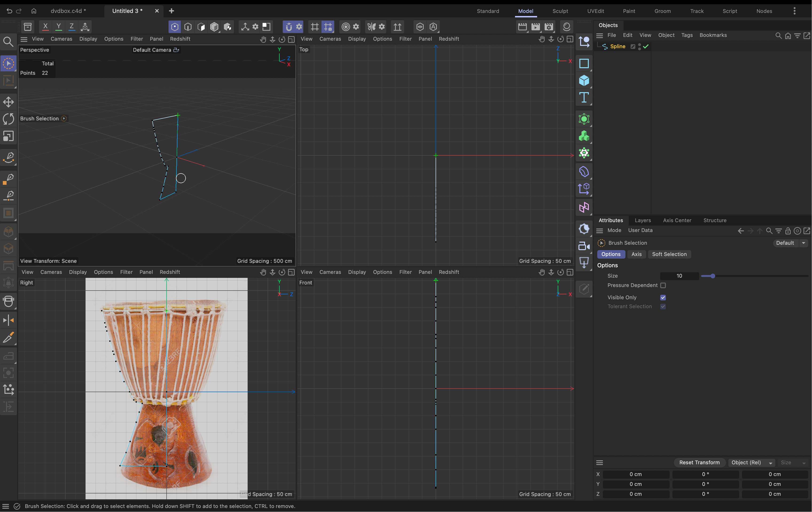The height and width of the screenshot is (512, 812).
Task: Select the Spline Pen tool
Action: tap(8, 158)
